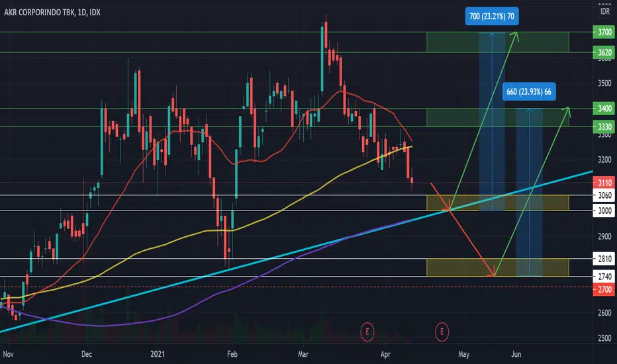617x364 pixels.
Task: Click the earnings E marker in mid April
Action: coord(442,332)
